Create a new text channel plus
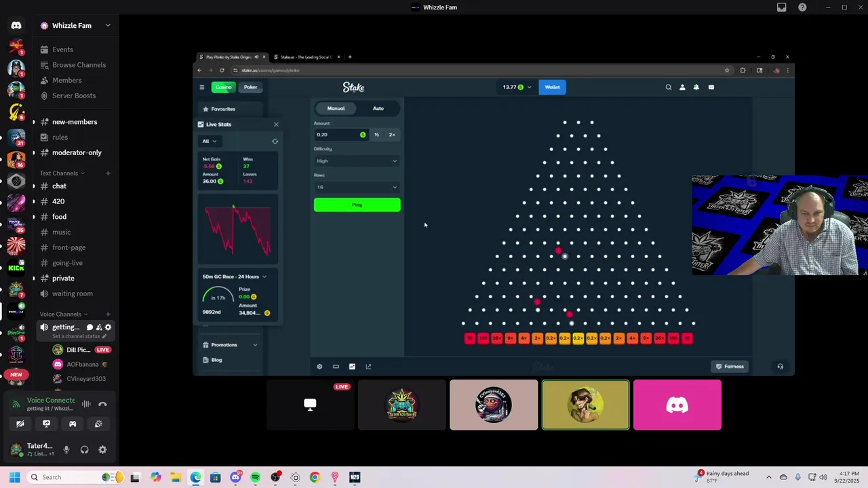The height and width of the screenshot is (488, 868). (x=108, y=173)
